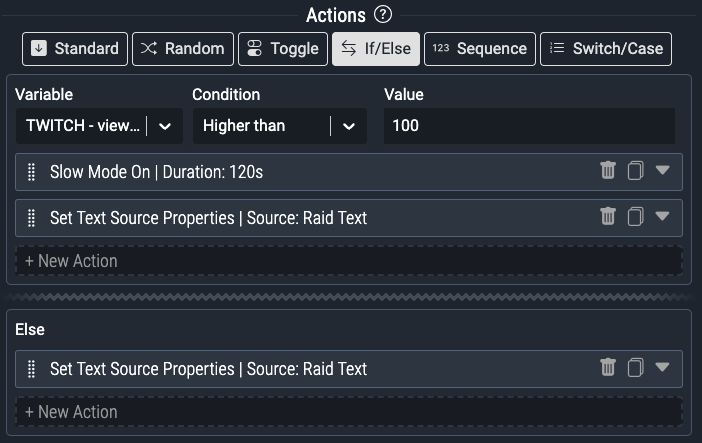Click the Value field containing 100
This screenshot has width=702, height=443.
529,126
